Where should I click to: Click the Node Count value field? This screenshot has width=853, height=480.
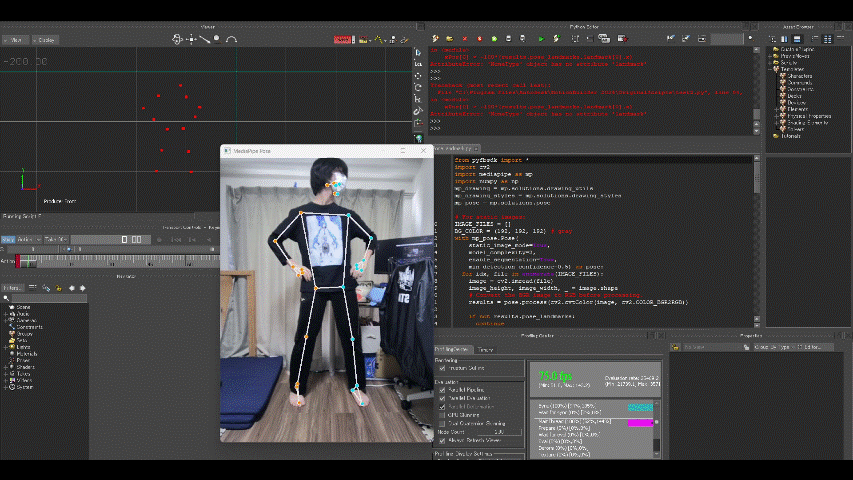[499, 432]
